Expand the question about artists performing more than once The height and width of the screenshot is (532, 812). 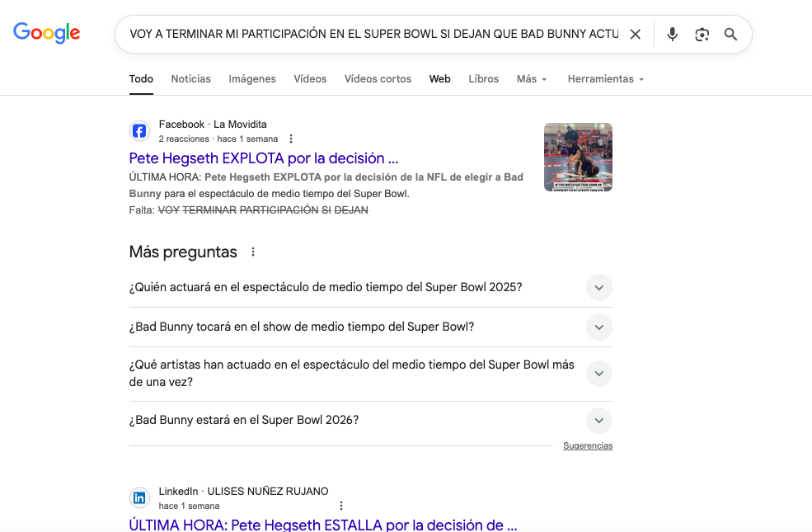tap(599, 374)
